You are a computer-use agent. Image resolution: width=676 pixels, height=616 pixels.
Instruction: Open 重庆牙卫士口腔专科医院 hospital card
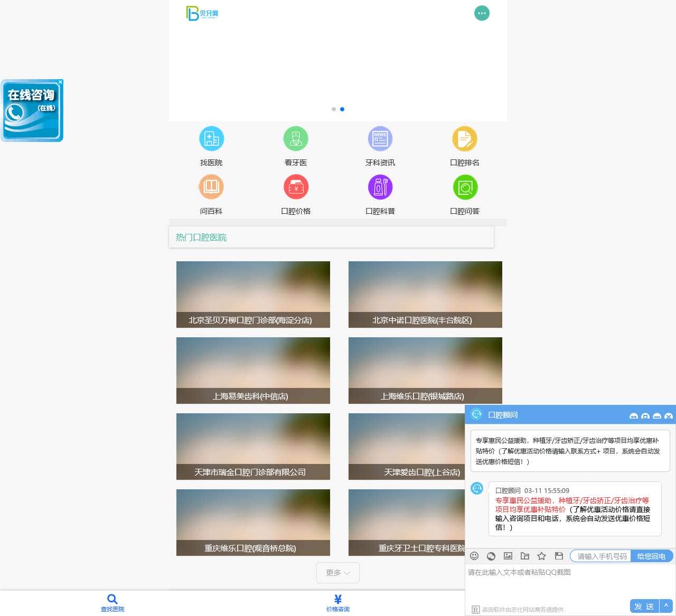pos(407,523)
